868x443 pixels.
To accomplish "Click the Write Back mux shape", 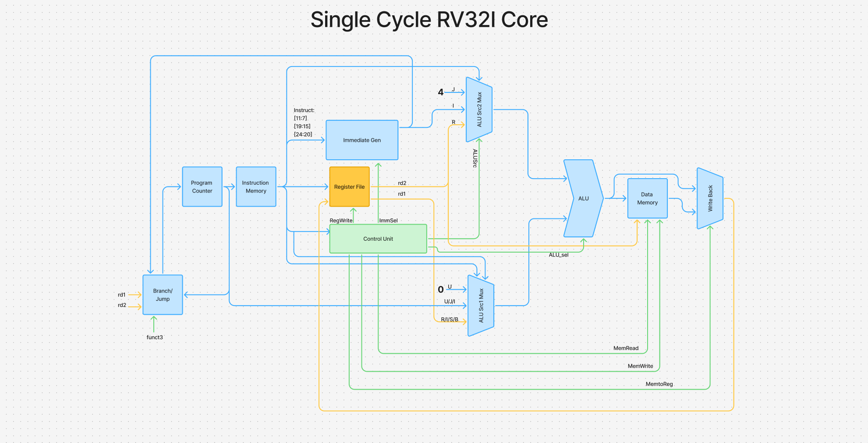I will point(710,198).
